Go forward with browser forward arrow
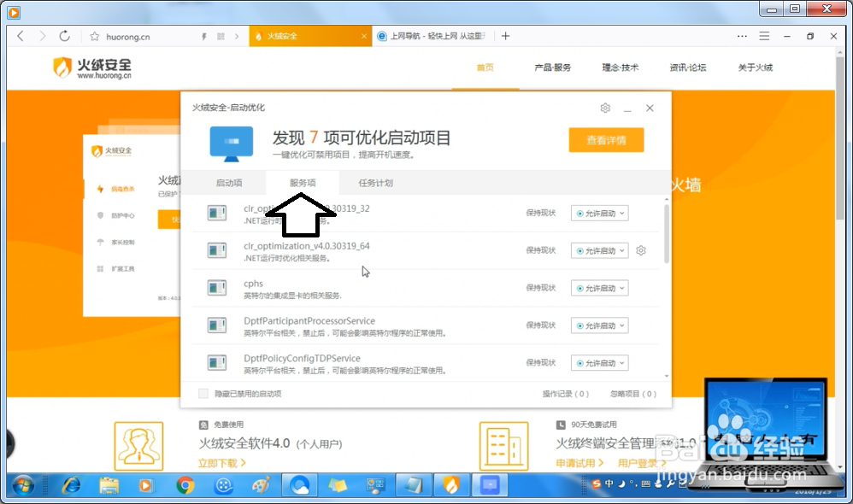The width and height of the screenshot is (853, 504). [42, 36]
